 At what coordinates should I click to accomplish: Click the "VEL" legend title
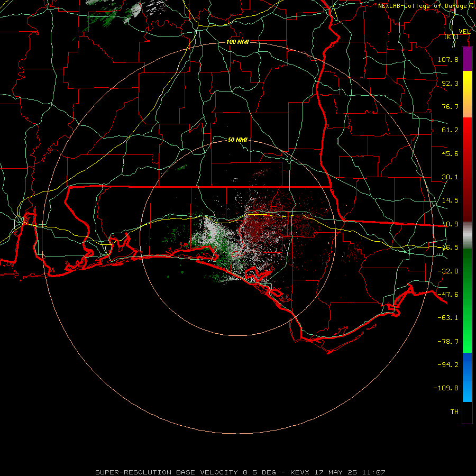(464, 32)
